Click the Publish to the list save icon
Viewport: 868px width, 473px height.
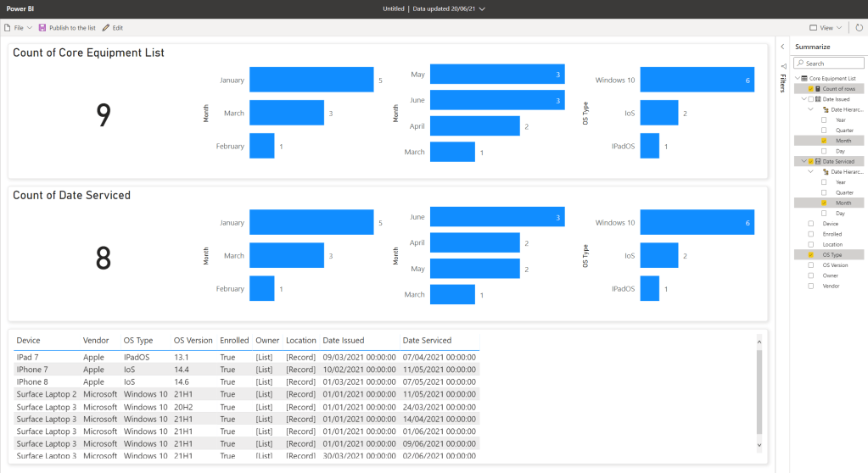coord(42,28)
